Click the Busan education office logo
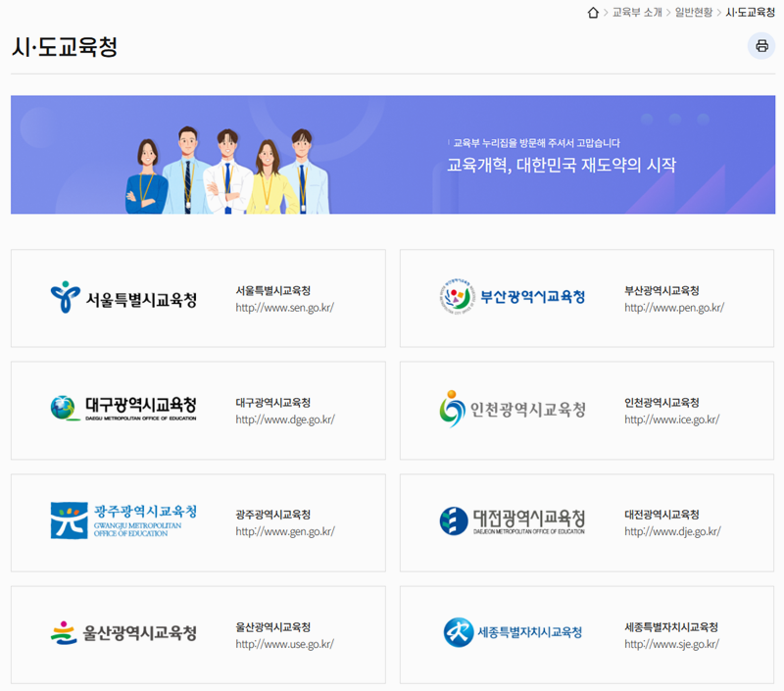 (512, 297)
